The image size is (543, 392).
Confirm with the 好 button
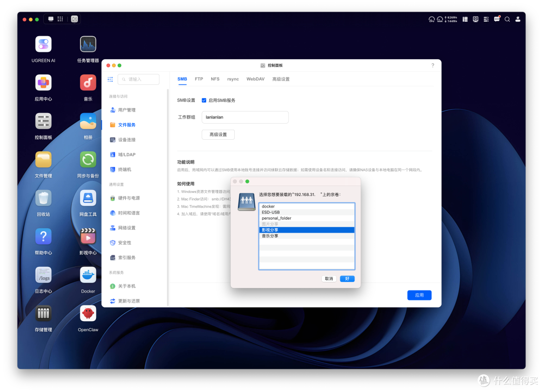(x=347, y=279)
